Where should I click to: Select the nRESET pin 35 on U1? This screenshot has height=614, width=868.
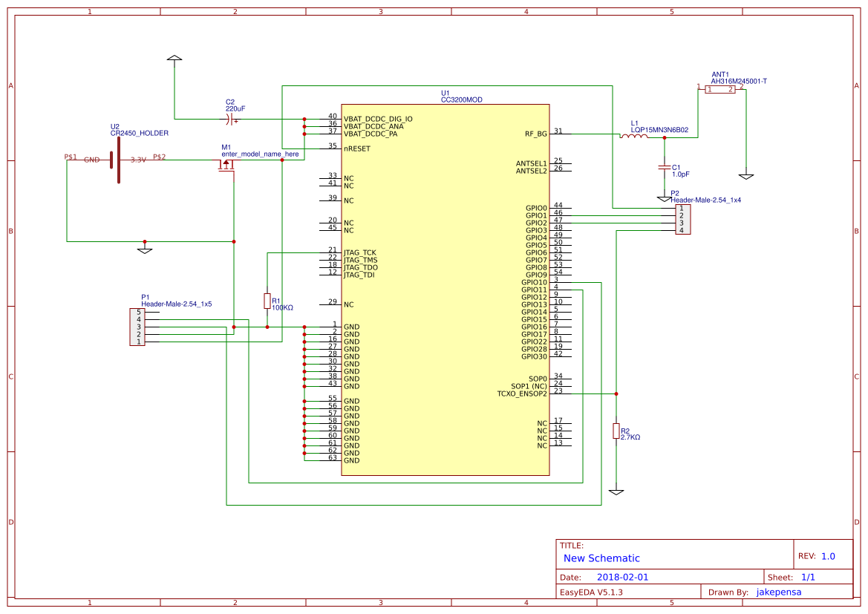(355, 148)
